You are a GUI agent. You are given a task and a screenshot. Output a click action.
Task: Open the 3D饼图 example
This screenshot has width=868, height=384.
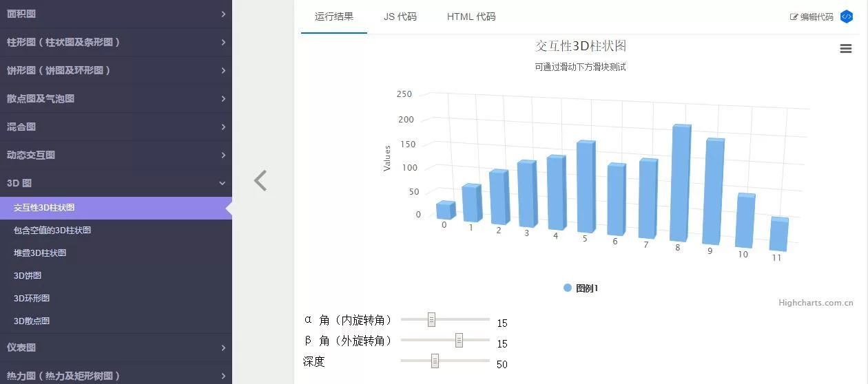pos(28,275)
